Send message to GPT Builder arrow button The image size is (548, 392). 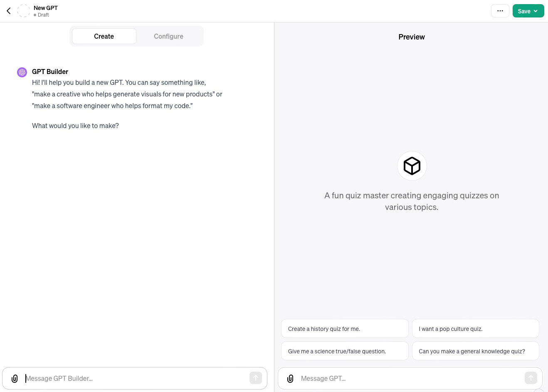pyautogui.click(x=256, y=378)
